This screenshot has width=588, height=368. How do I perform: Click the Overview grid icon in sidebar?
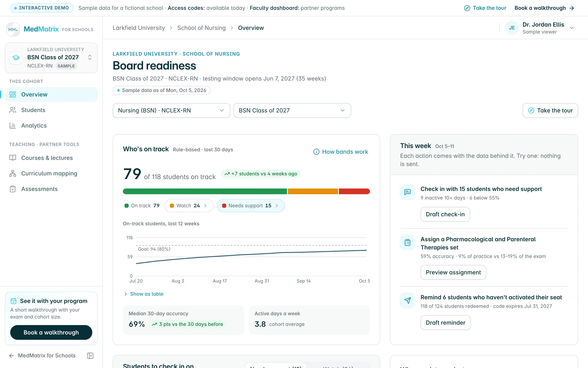(13, 94)
